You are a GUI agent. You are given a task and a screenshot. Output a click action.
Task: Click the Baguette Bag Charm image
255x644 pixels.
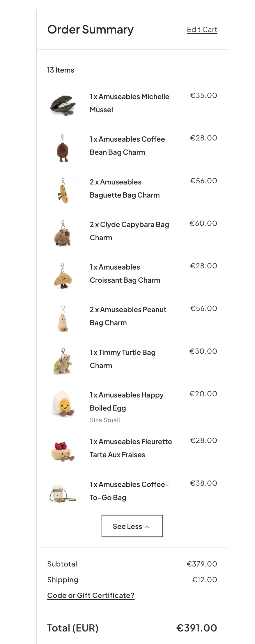[63, 191]
